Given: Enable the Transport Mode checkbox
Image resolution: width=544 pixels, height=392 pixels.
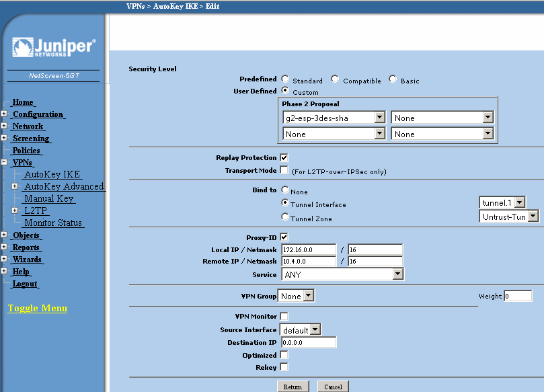Looking at the screenshot, I should point(284,170).
